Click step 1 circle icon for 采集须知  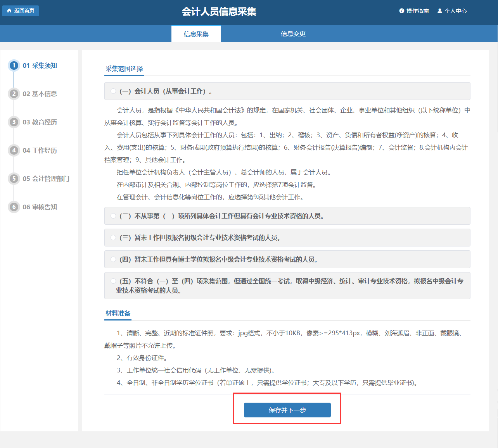coord(14,65)
